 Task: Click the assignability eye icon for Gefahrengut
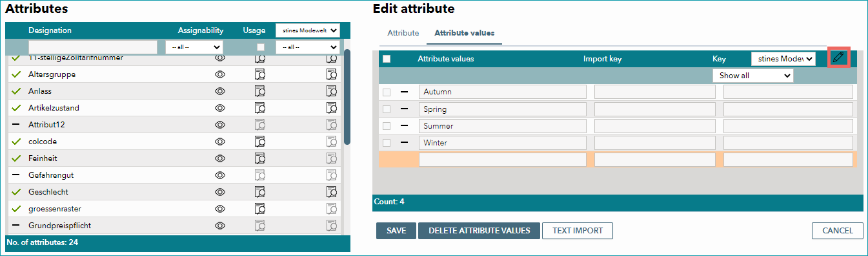point(220,175)
